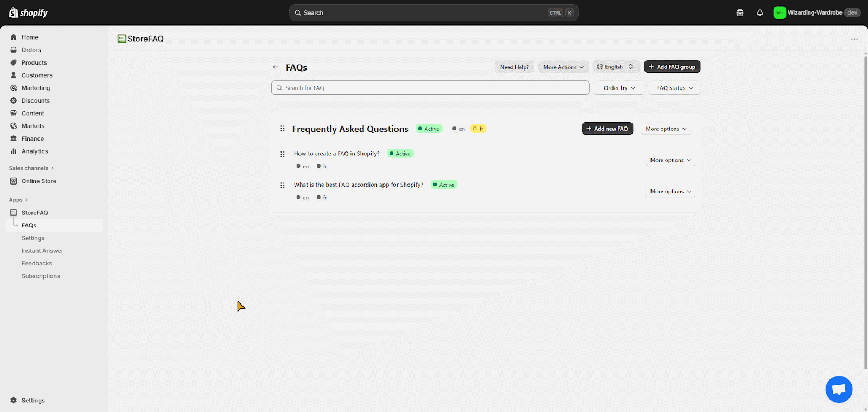Expand the FAQ status filter
The height and width of the screenshot is (412, 868).
tap(674, 88)
